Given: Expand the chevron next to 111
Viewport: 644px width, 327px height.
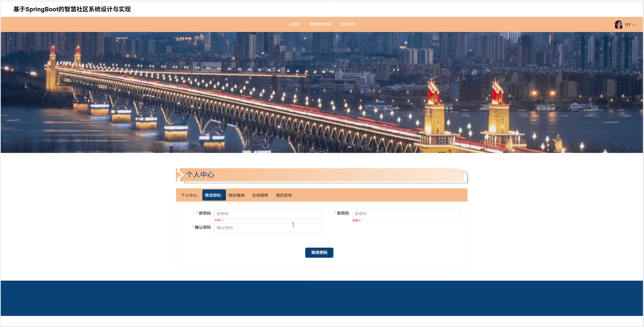Looking at the screenshot, I should click(634, 25).
